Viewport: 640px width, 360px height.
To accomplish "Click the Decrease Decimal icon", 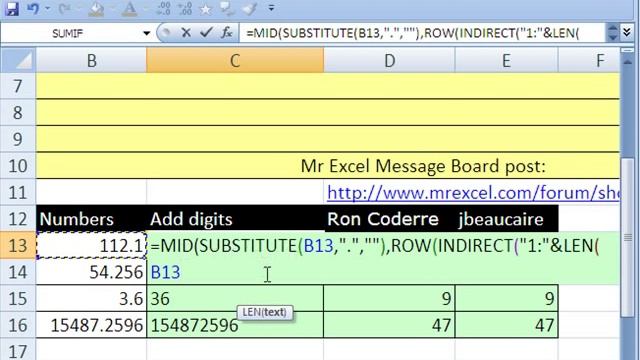I will (185, 9).
